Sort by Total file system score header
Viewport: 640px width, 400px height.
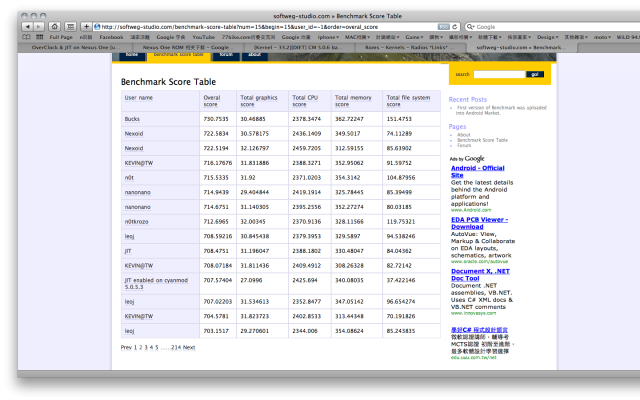[408, 101]
